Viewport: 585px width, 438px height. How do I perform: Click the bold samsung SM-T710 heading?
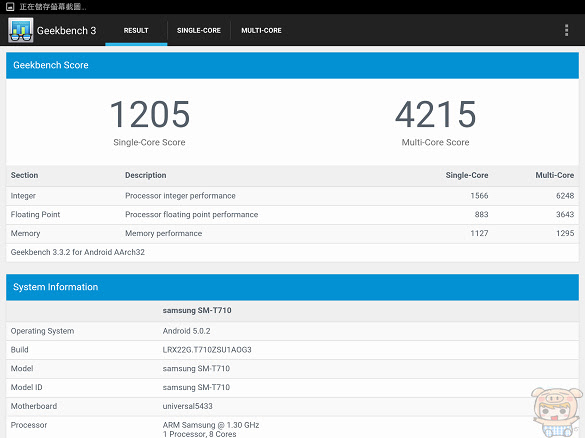tap(197, 310)
